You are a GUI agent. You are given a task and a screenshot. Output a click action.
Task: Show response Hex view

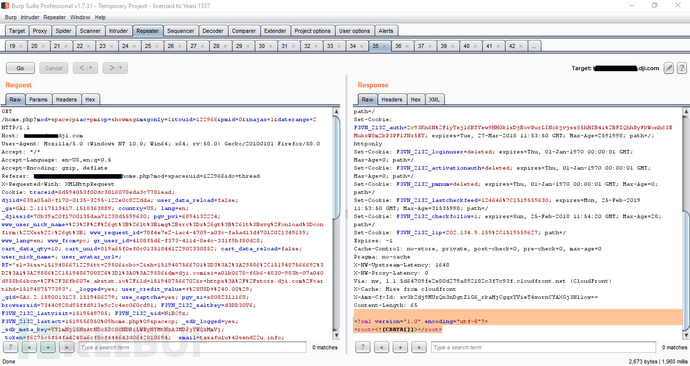pos(416,99)
